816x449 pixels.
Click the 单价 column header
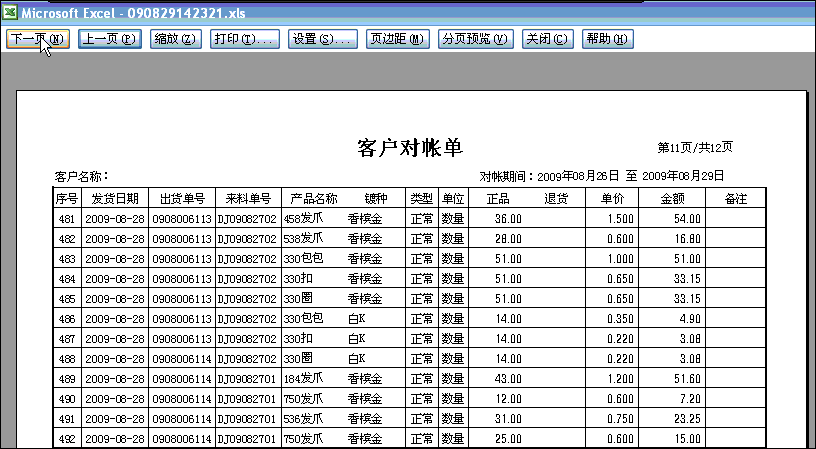[x=613, y=198]
